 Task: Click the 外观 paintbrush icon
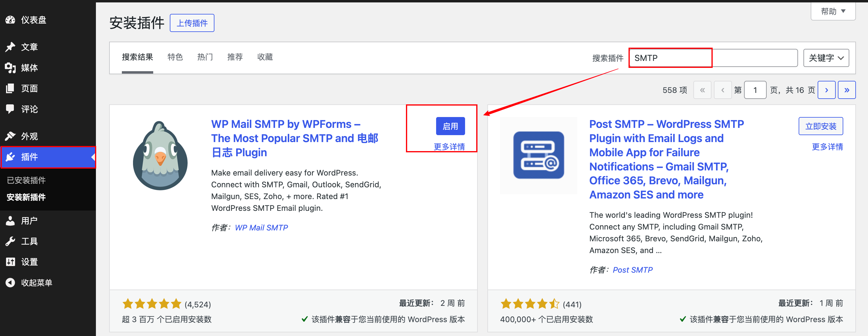pyautogui.click(x=11, y=136)
